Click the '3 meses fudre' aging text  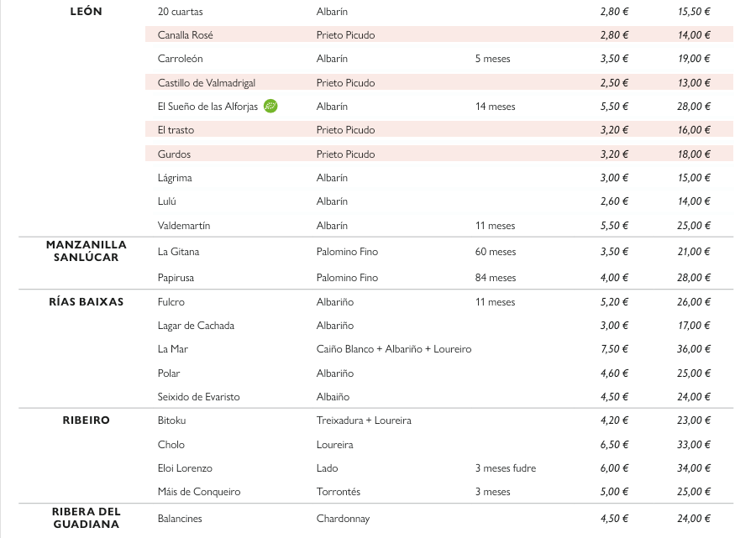505,468
